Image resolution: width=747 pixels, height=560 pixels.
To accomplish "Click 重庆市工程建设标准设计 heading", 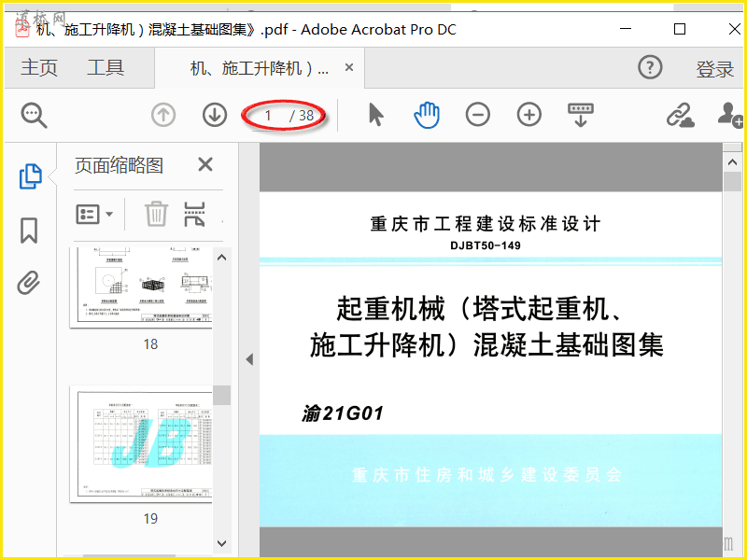I will click(x=486, y=224).
